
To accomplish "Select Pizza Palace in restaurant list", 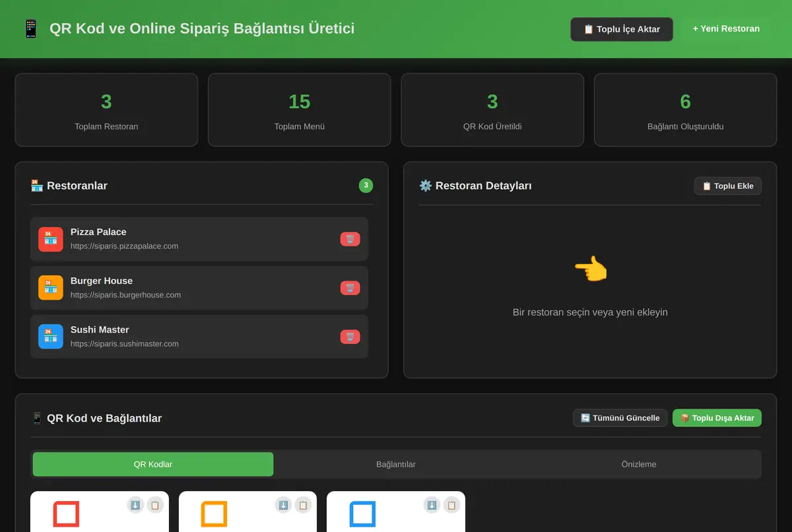I will [199, 239].
